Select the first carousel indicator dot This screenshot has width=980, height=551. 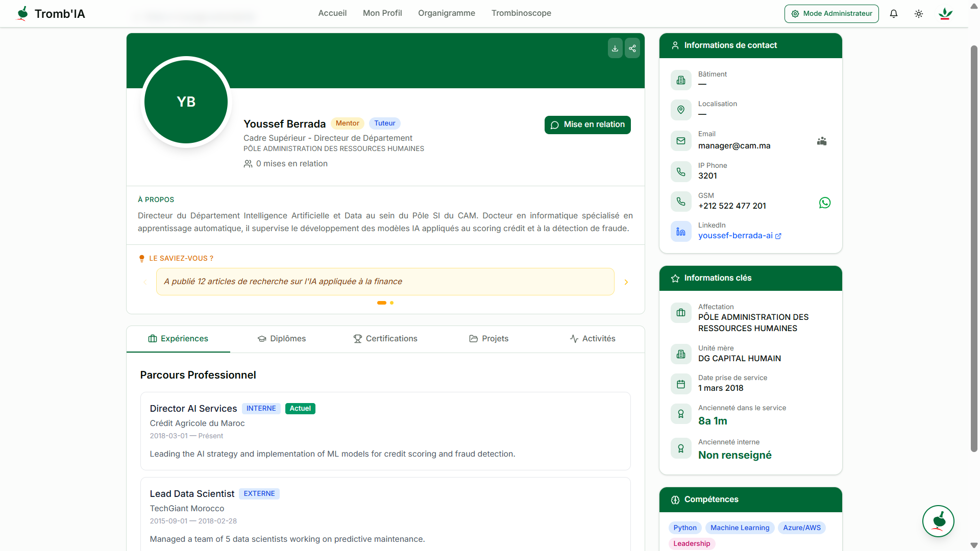[382, 303]
